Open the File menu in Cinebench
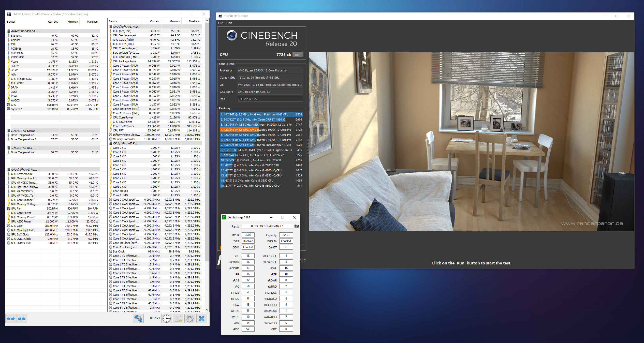Image resolution: width=644 pixels, height=343 pixels. (221, 23)
